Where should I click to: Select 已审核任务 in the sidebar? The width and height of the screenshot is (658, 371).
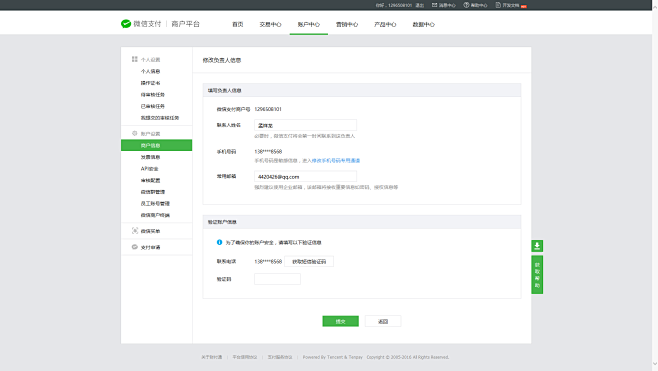click(x=153, y=107)
